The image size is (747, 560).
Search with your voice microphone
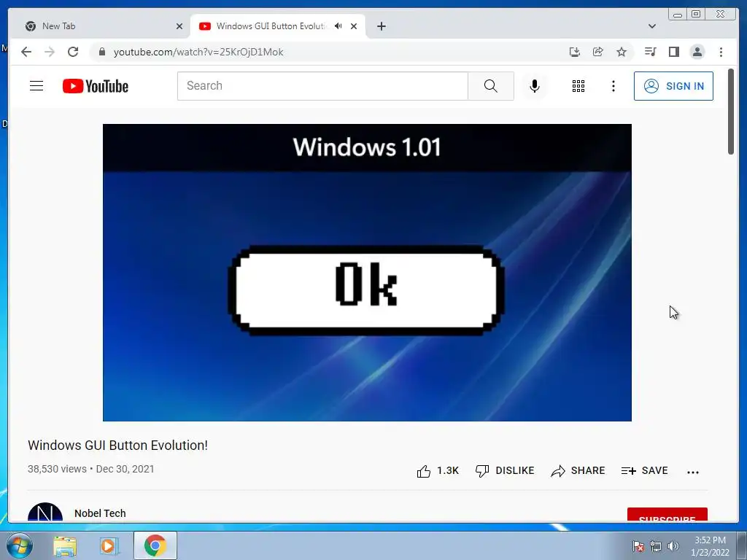[535, 86]
